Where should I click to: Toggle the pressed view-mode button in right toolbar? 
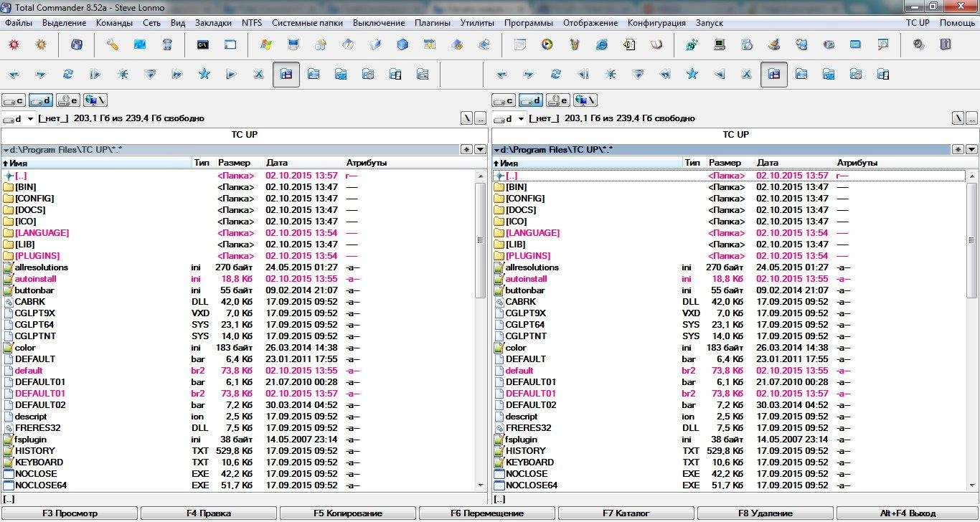[774, 74]
